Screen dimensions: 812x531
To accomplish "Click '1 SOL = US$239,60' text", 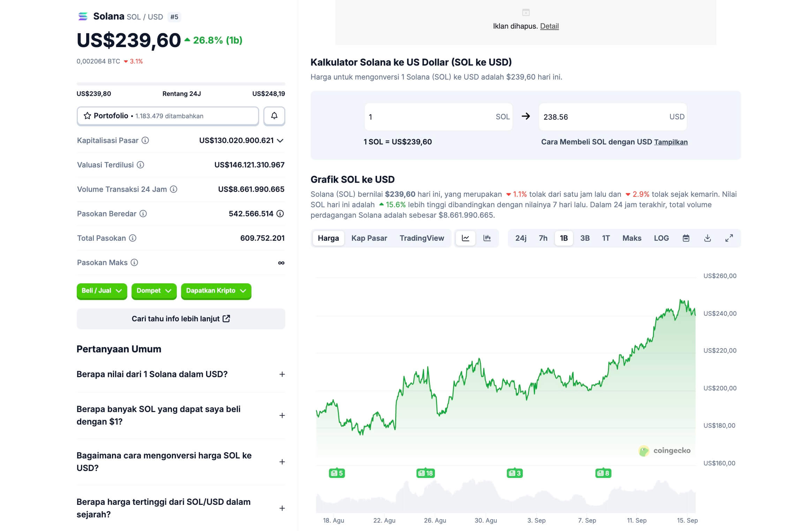I will click(x=398, y=142).
